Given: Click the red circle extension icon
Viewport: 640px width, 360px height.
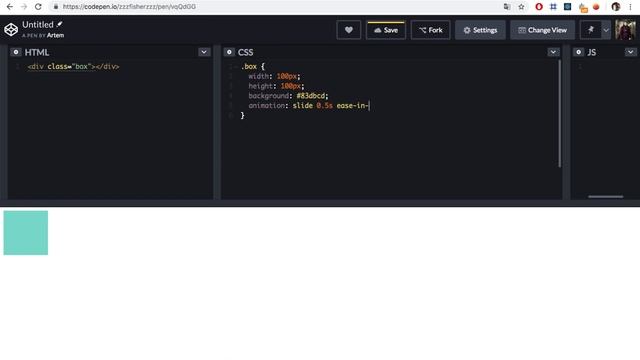Looking at the screenshot, I should [596, 7].
